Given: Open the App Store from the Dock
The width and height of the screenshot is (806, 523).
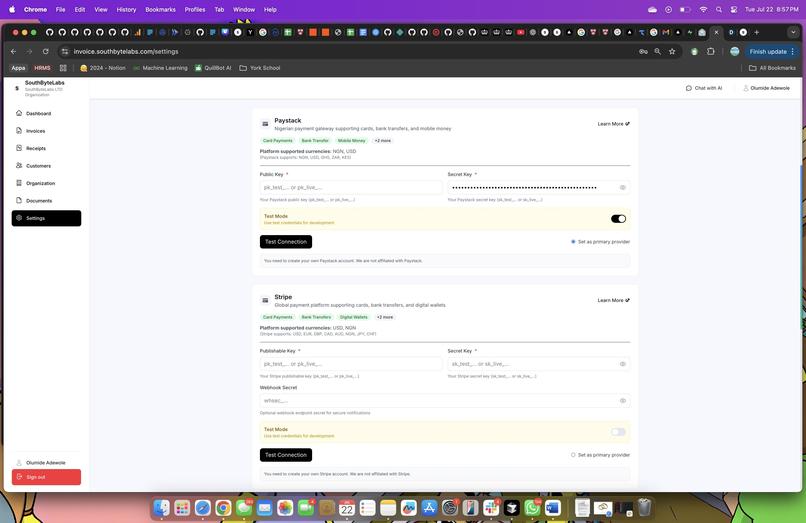Looking at the screenshot, I should click(x=429, y=508).
